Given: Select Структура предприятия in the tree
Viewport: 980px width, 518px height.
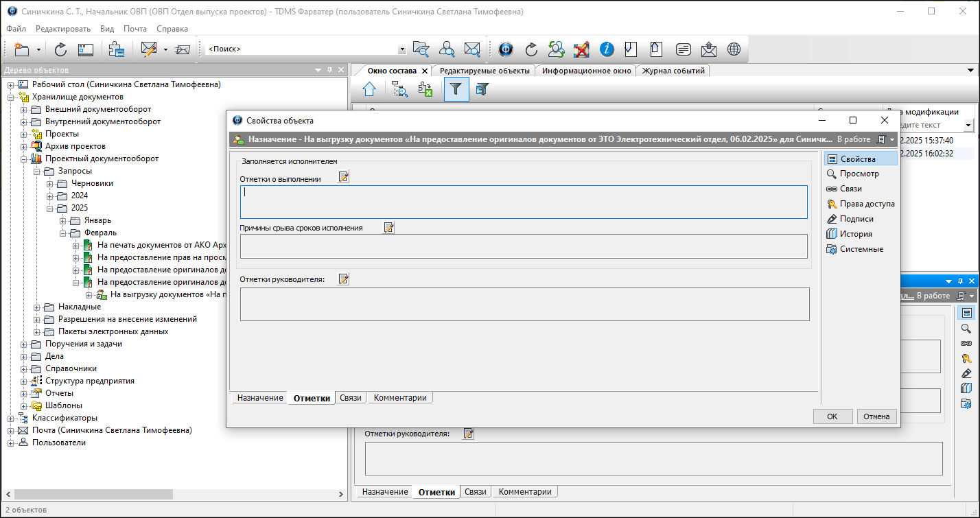Looking at the screenshot, I should (x=90, y=381).
